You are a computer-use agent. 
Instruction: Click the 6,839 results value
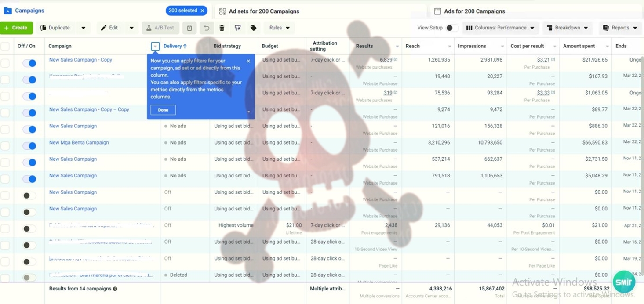coord(386,60)
